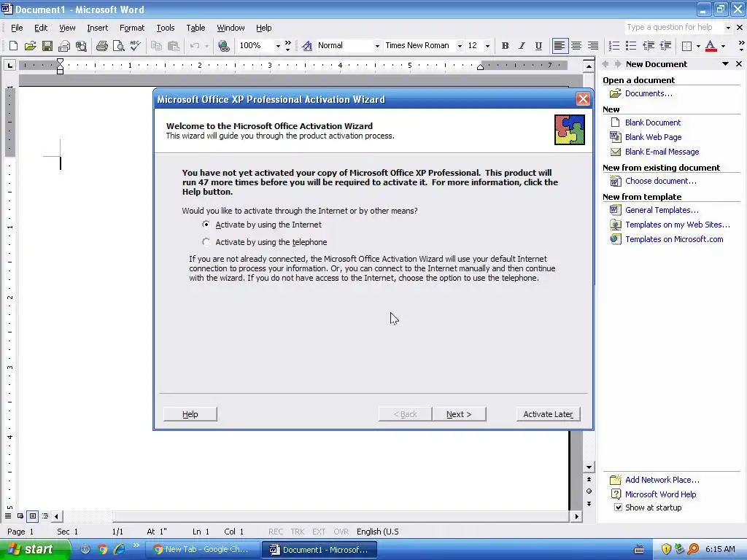The image size is (747, 560).
Task: Click the Search toolbar icon
Action: pyautogui.click(x=82, y=46)
